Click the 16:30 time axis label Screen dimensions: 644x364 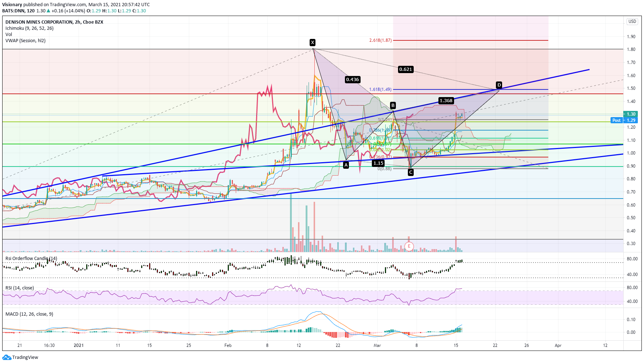coord(49,345)
